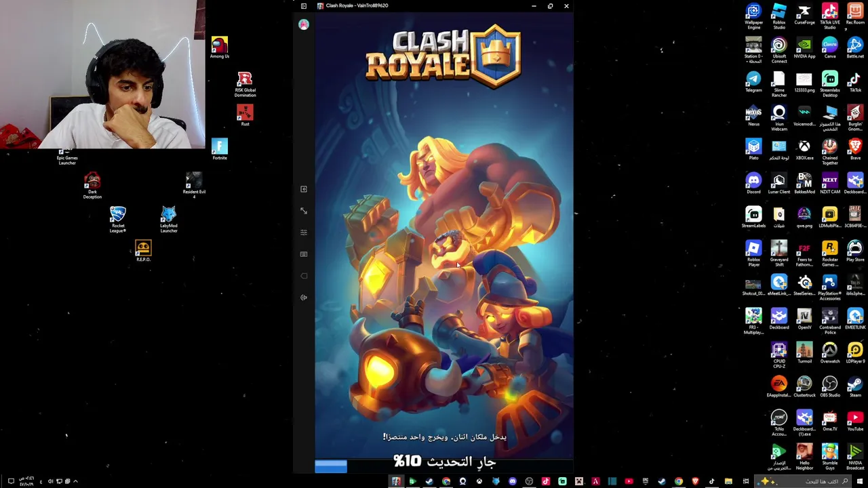The width and height of the screenshot is (868, 488).
Task: Select the CurseForge desktop icon
Action: (804, 14)
